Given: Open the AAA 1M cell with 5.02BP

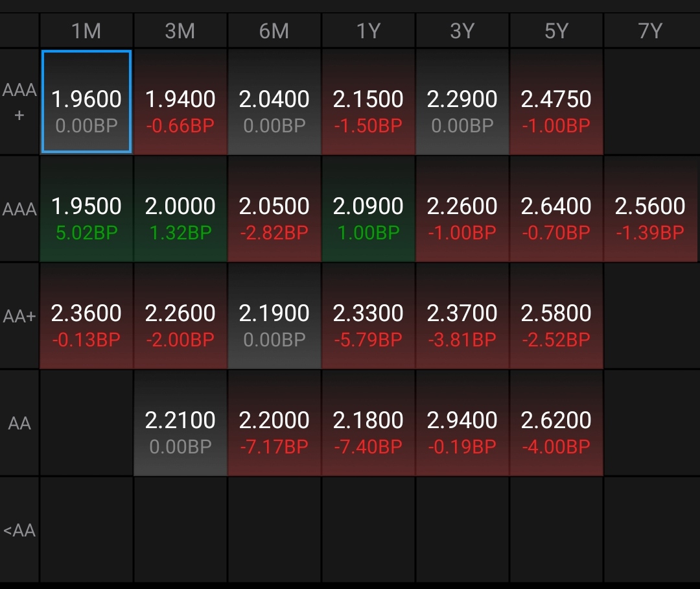Looking at the screenshot, I should click(87, 209).
